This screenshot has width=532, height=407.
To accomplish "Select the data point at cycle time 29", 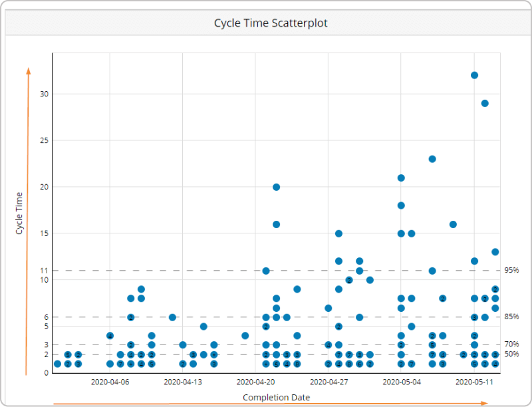I will pos(485,104).
